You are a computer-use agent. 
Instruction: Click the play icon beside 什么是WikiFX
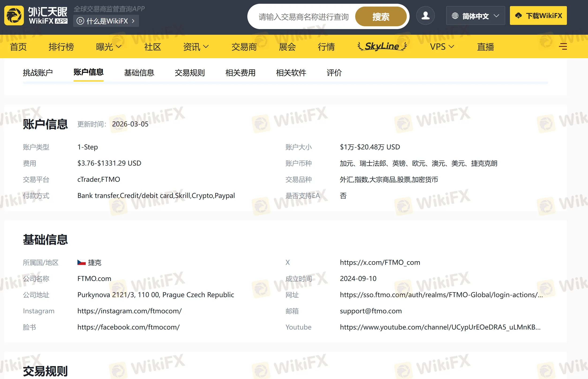point(80,21)
